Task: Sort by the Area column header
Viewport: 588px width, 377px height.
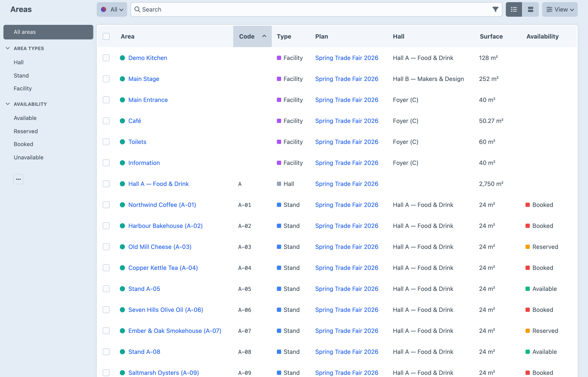Action: 127,36
